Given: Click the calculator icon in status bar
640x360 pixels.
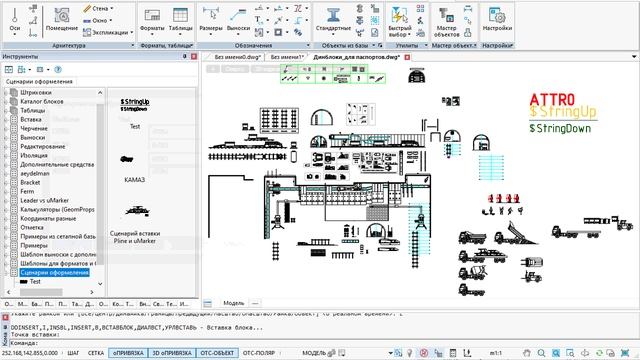Looking at the screenshot, I should pyautogui.click(x=453, y=353).
